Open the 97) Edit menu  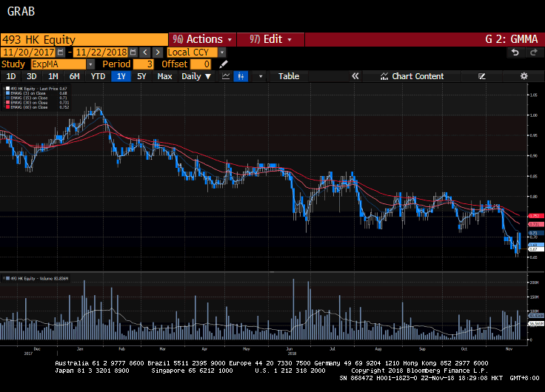[x=270, y=39]
